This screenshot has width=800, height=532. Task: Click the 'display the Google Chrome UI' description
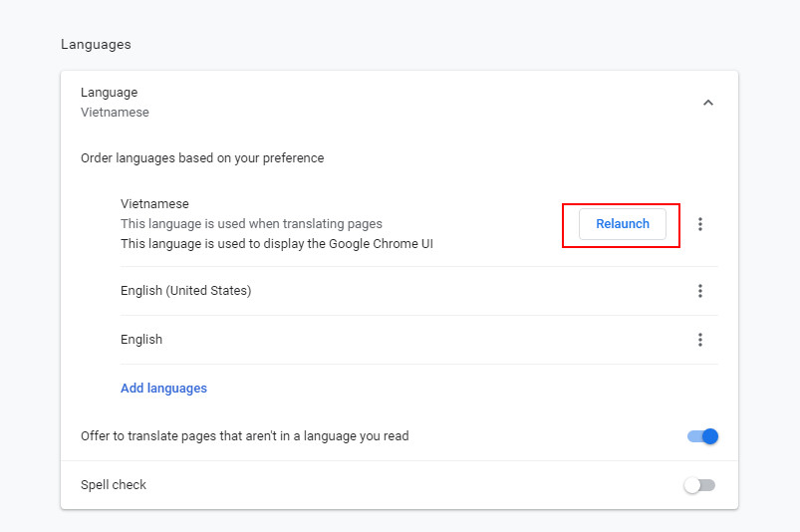click(x=276, y=244)
